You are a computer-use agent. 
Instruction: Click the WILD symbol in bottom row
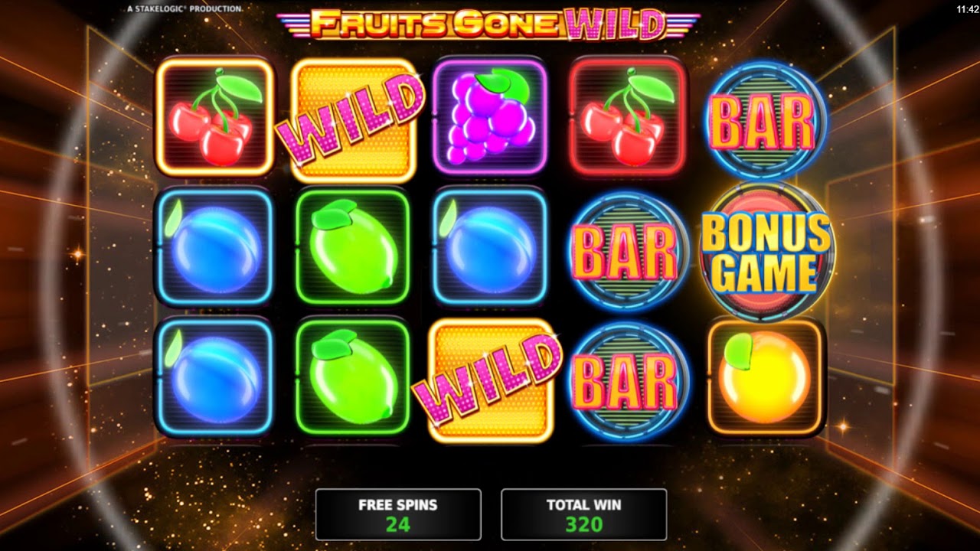490,380
